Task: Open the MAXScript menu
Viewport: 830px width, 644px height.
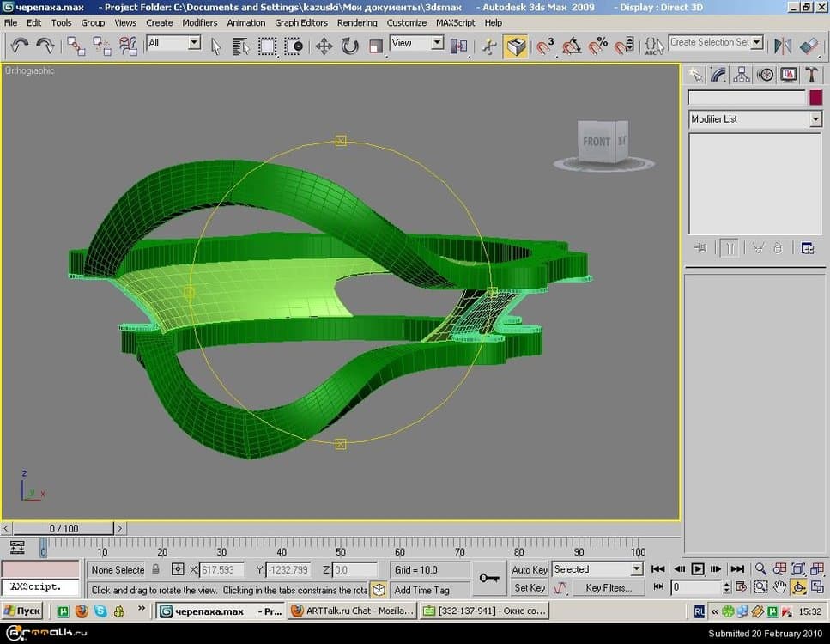Action: (455, 23)
